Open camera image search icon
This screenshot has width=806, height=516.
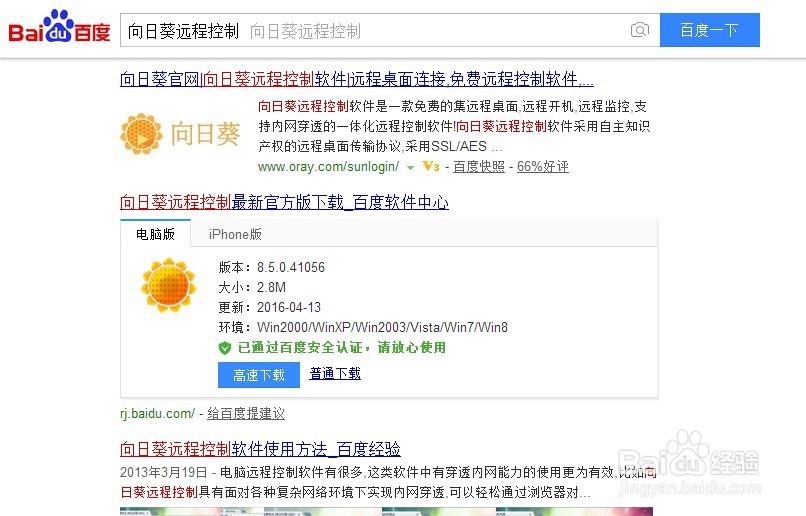tap(639, 30)
